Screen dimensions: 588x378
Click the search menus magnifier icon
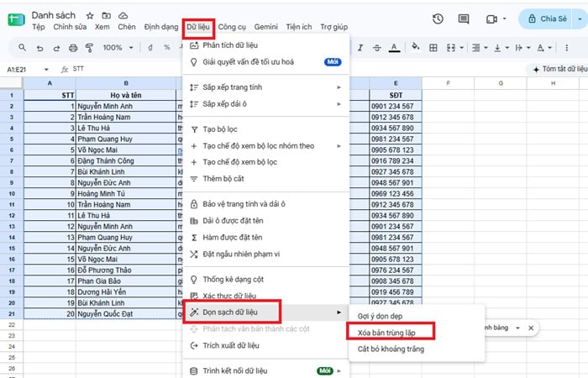[x=22, y=48]
